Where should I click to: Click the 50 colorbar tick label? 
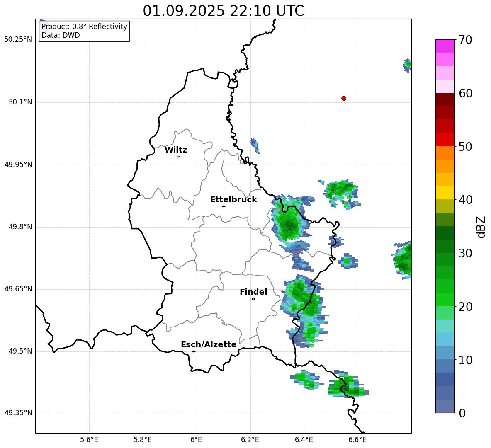(x=465, y=147)
